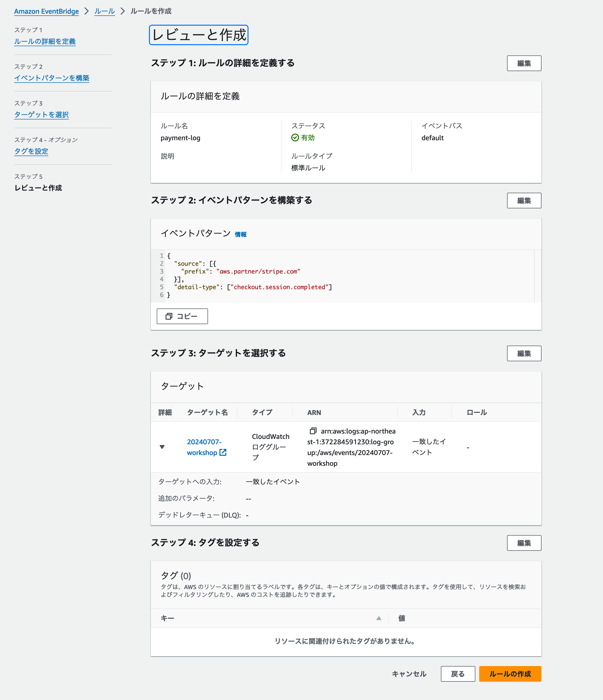Click the ロール column header
Image resolution: width=603 pixels, height=700 pixels.
476,412
